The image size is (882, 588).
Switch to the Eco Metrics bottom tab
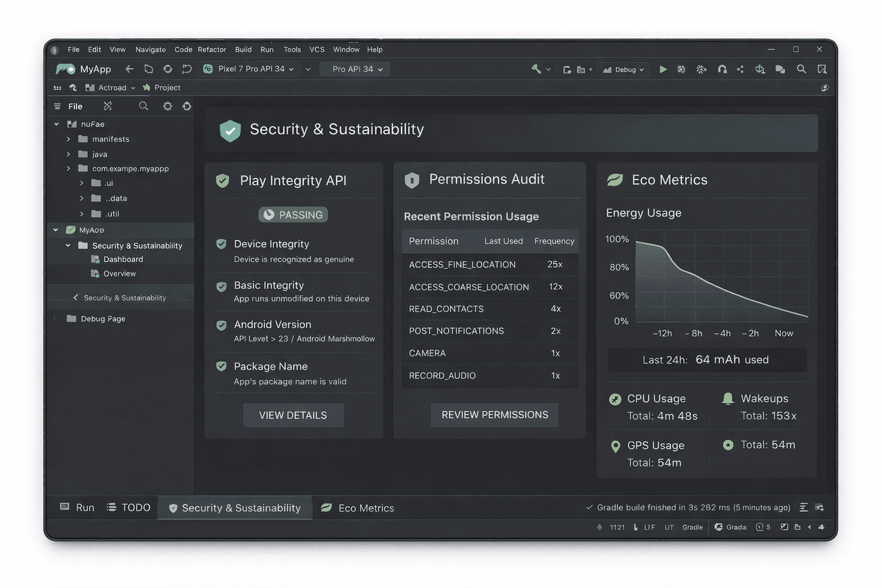tap(358, 508)
